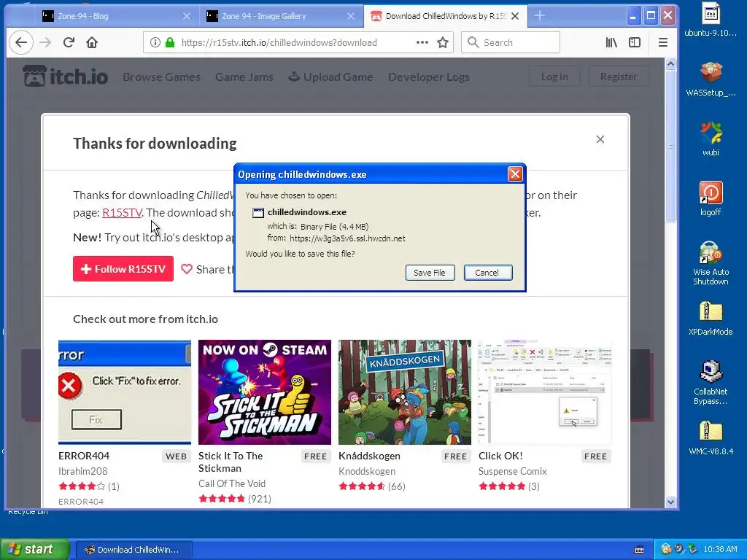Click the Knåddskogen title link
The width and height of the screenshot is (747, 560).
pos(369,456)
